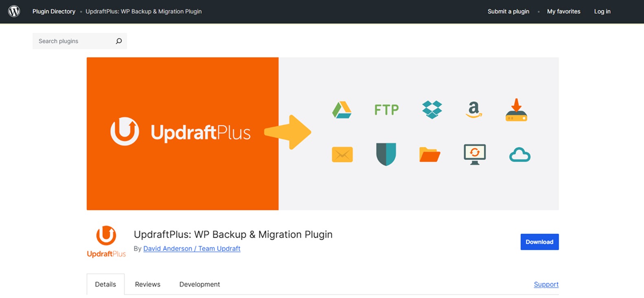Click the Dropbox icon in banner

(x=432, y=110)
